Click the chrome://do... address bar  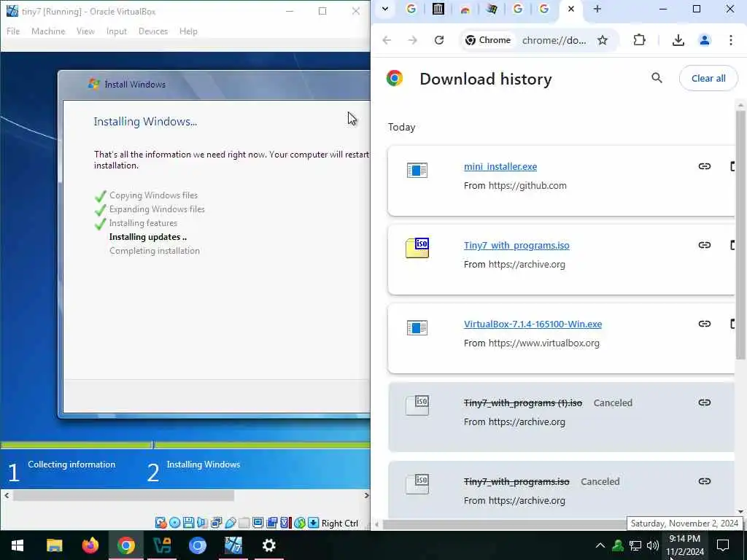pyautogui.click(x=554, y=40)
